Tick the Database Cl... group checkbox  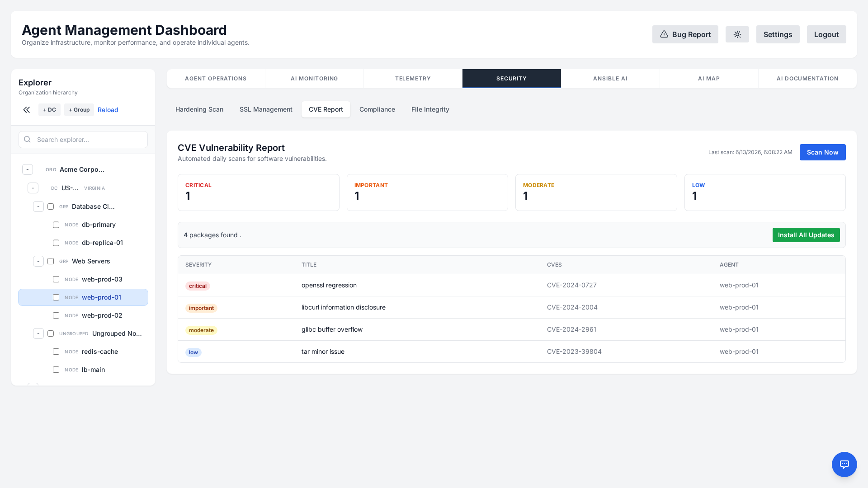(51, 206)
